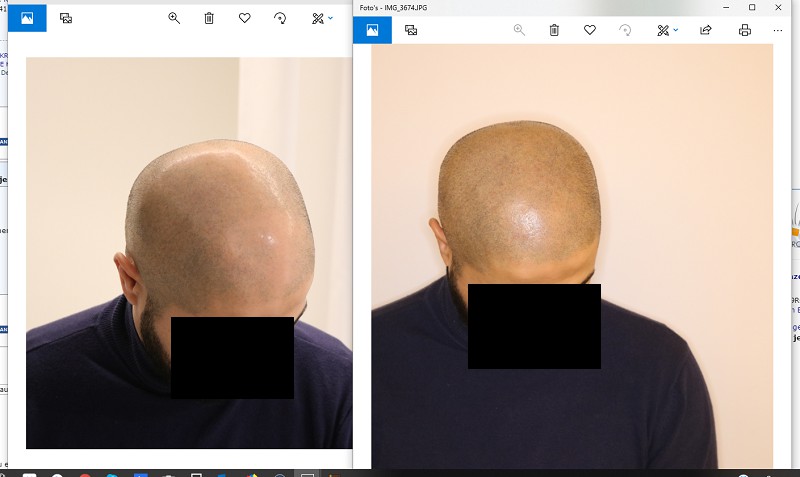Screen dimensions: 800x477
Task: Delete the photo in the left window
Action: 209,18
